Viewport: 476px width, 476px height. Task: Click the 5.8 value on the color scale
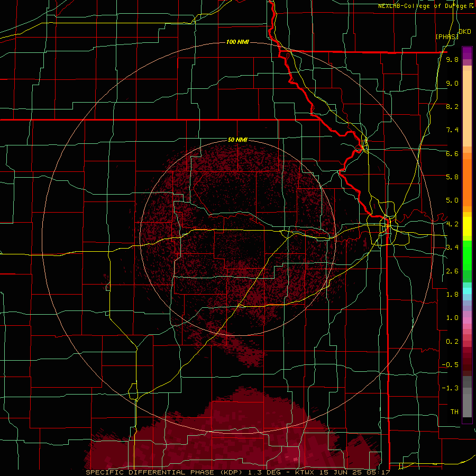coord(452,177)
